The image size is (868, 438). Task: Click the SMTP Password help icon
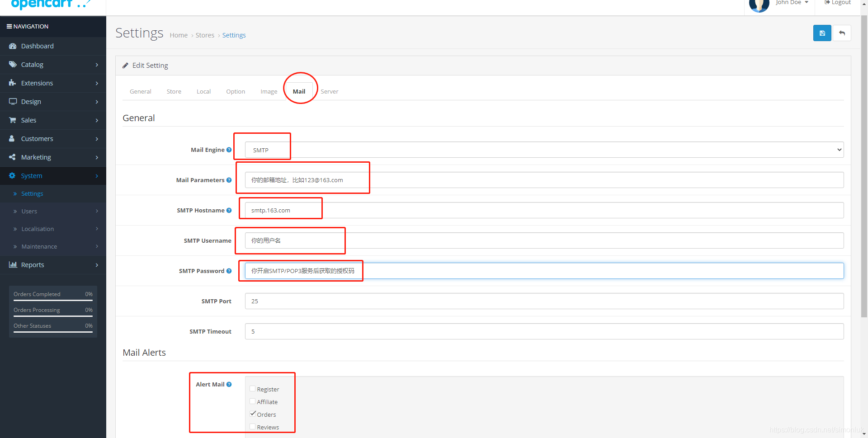pyautogui.click(x=229, y=271)
